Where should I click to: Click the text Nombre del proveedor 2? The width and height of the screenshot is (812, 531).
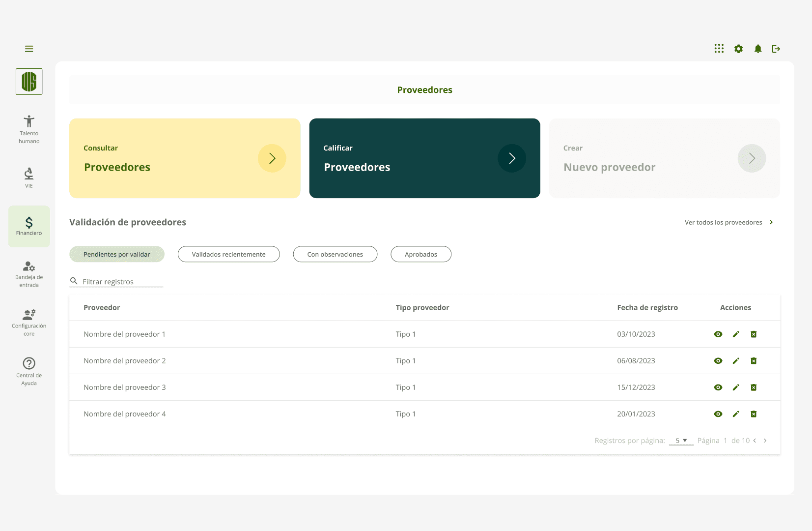tap(125, 361)
